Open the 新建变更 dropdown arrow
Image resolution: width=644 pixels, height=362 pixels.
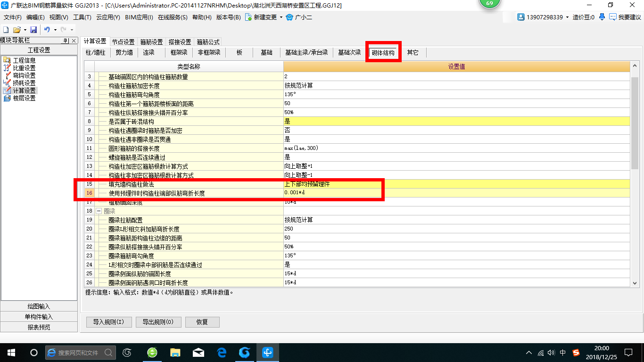pos(281,17)
